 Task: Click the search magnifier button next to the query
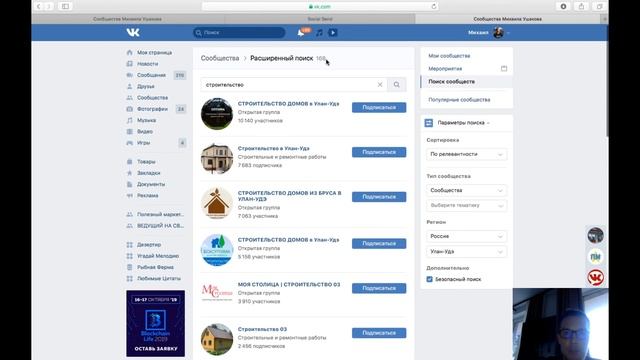point(397,84)
